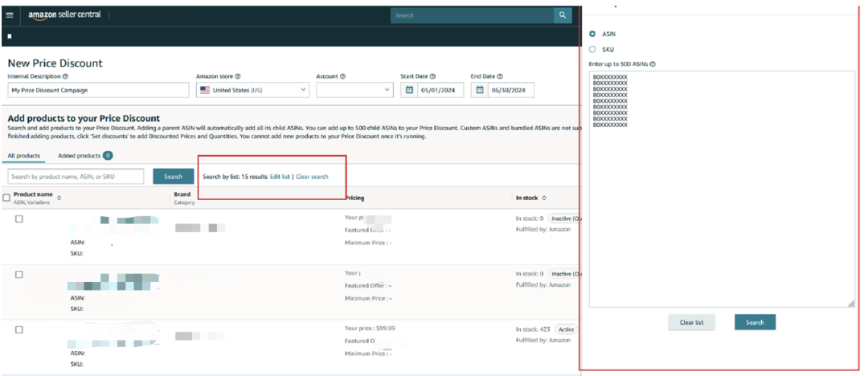This screenshot has width=868, height=376.
Task: Click the New Price Discount heading
Action: [55, 63]
